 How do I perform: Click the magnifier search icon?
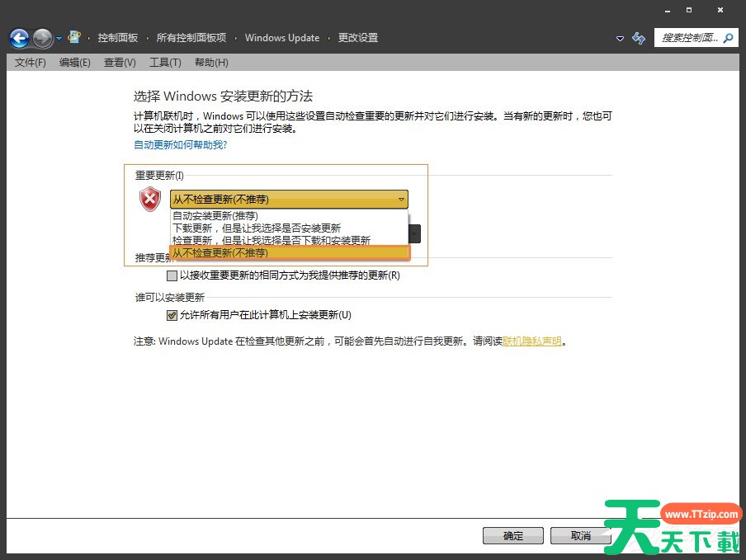[x=729, y=38]
